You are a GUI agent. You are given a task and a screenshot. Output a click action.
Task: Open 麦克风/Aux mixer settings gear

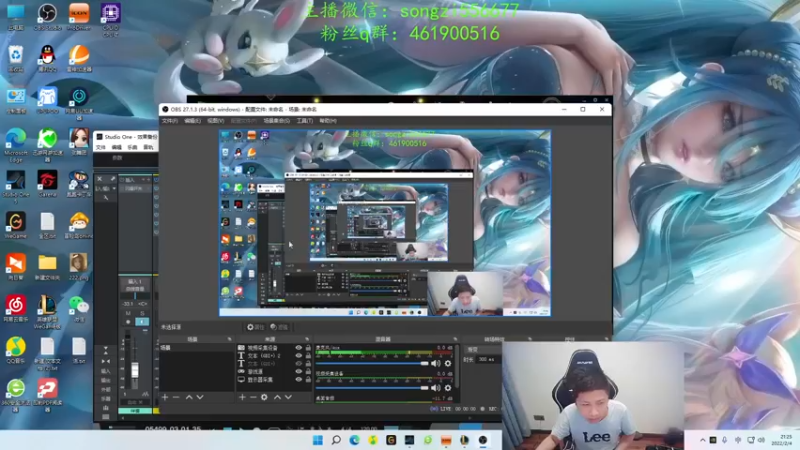[448, 363]
